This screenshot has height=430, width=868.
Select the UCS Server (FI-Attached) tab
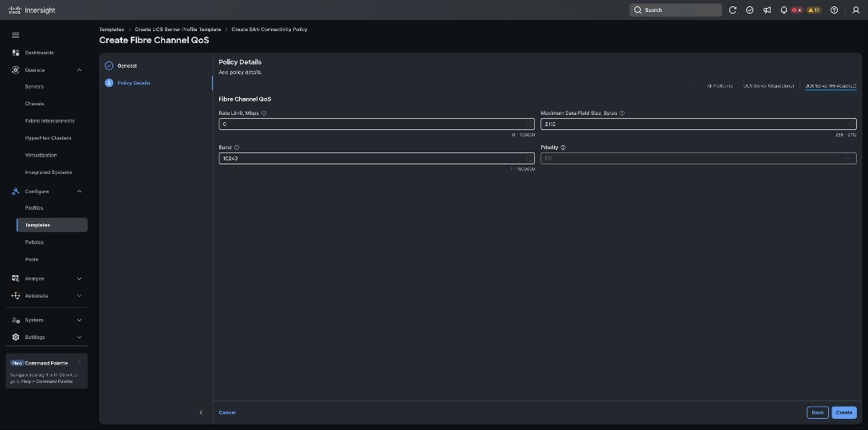coord(831,86)
